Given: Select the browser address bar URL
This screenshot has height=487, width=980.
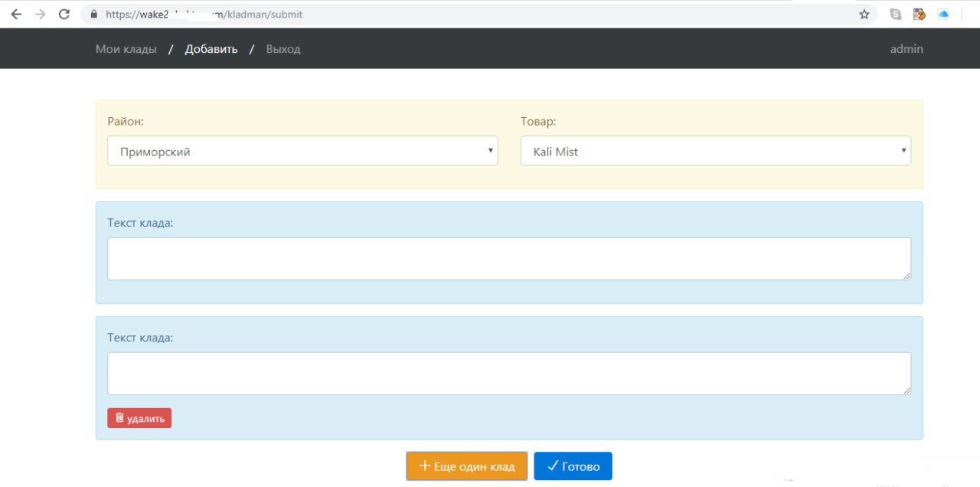Looking at the screenshot, I should coord(459,14).
